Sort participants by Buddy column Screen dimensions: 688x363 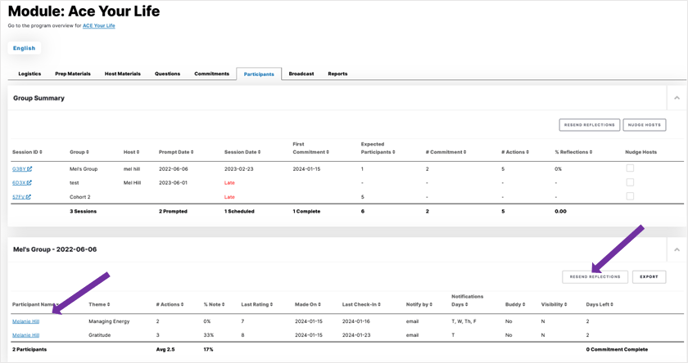[x=524, y=305]
